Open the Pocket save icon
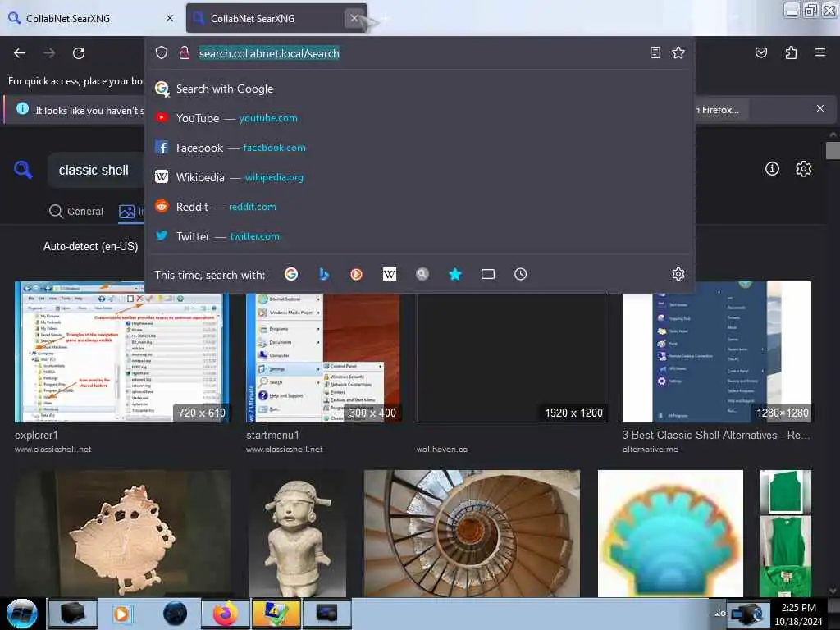 pos(760,52)
